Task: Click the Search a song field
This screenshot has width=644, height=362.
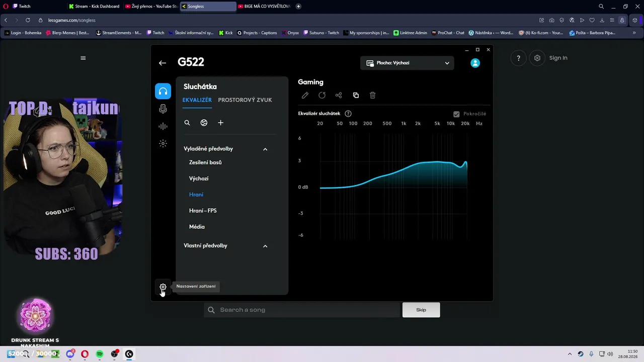Action: (x=302, y=310)
